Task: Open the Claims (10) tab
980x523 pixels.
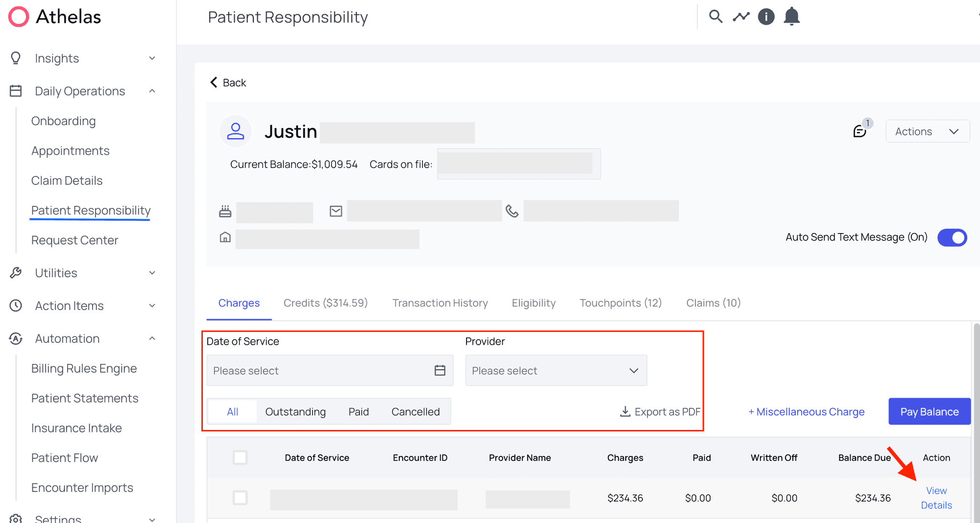Action: (713, 303)
